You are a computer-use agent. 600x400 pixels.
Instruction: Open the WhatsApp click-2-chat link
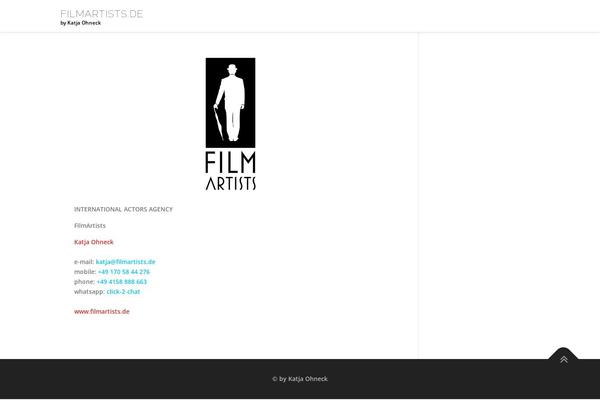tap(123, 292)
